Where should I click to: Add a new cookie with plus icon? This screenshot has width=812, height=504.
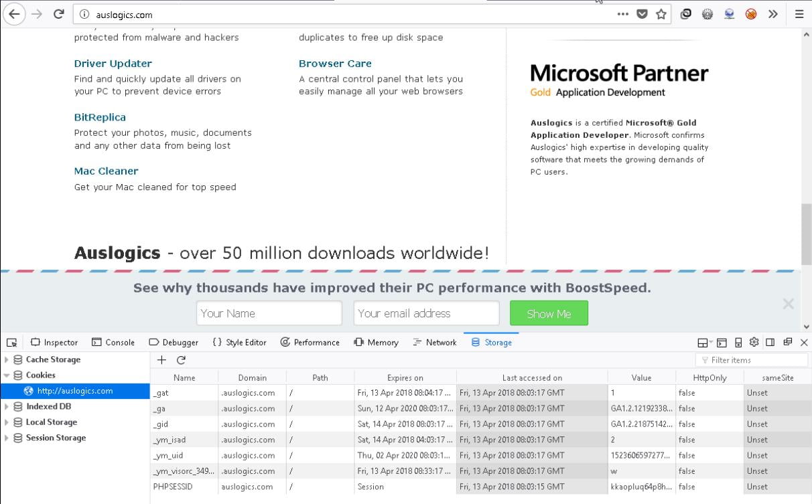click(x=161, y=360)
